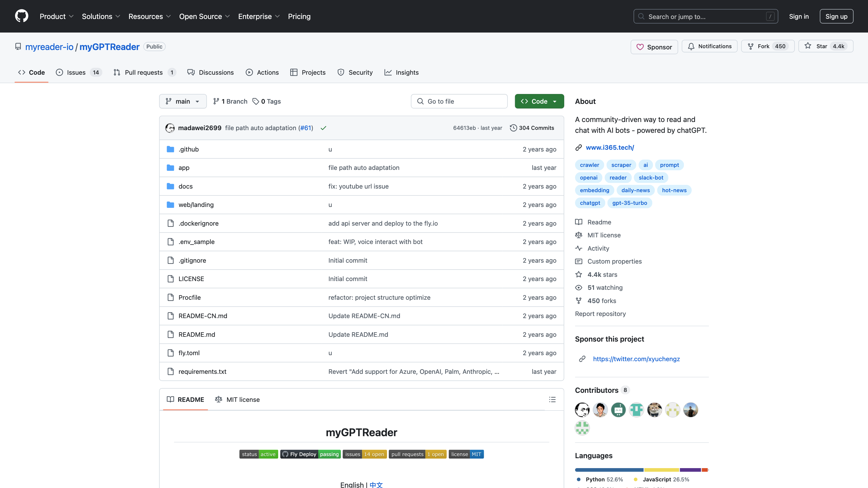Click the Python segment of languages bar
The height and width of the screenshot is (488, 868).
pyautogui.click(x=609, y=470)
